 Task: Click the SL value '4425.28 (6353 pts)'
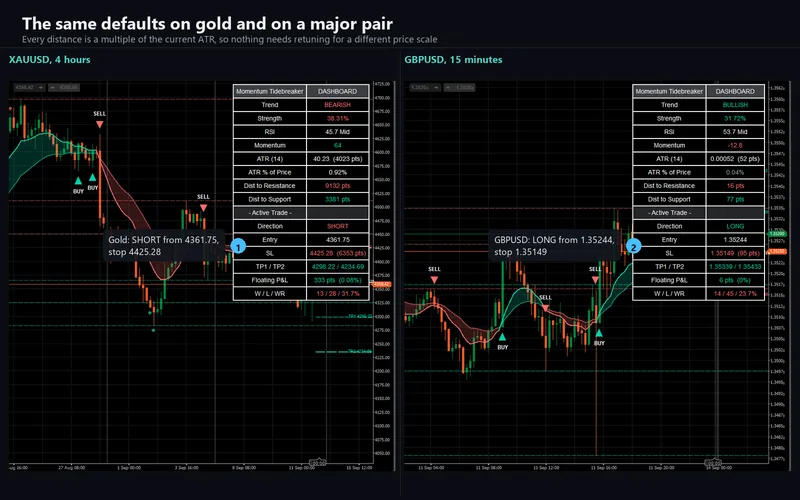pyautogui.click(x=337, y=253)
